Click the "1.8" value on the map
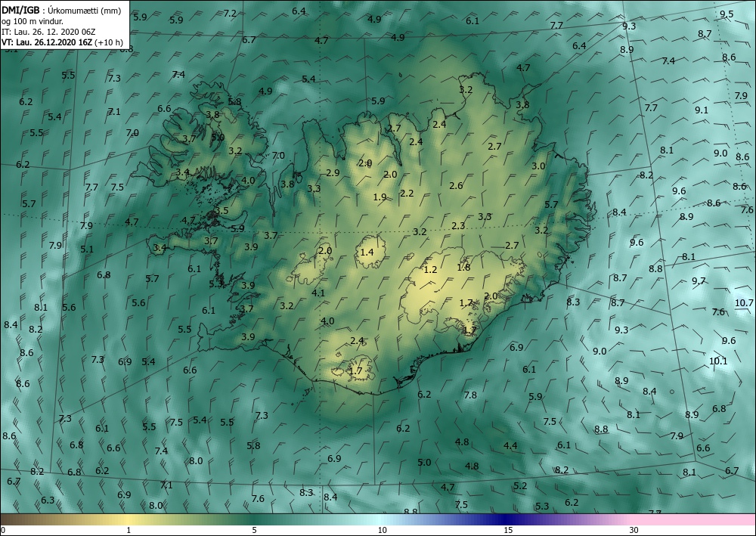This screenshot has width=756, height=536. [463, 267]
